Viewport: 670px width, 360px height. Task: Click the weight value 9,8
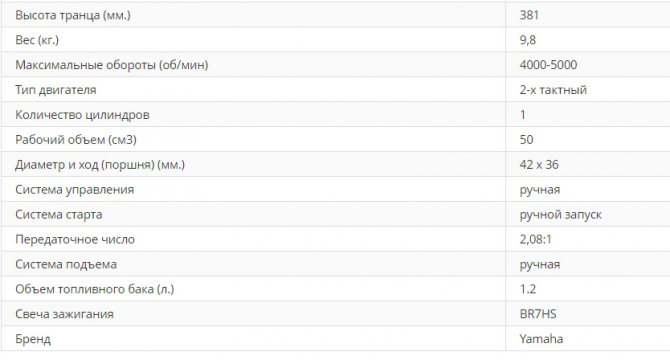(528, 40)
